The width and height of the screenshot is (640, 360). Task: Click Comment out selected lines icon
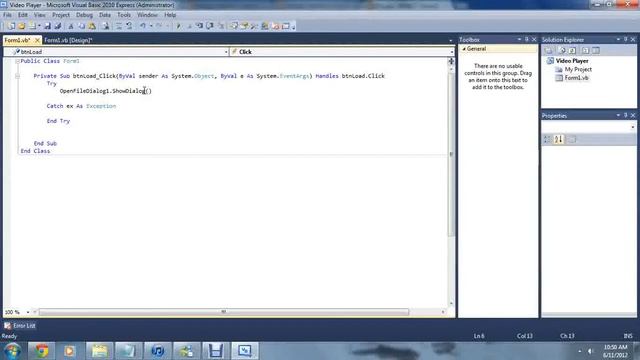click(119, 26)
